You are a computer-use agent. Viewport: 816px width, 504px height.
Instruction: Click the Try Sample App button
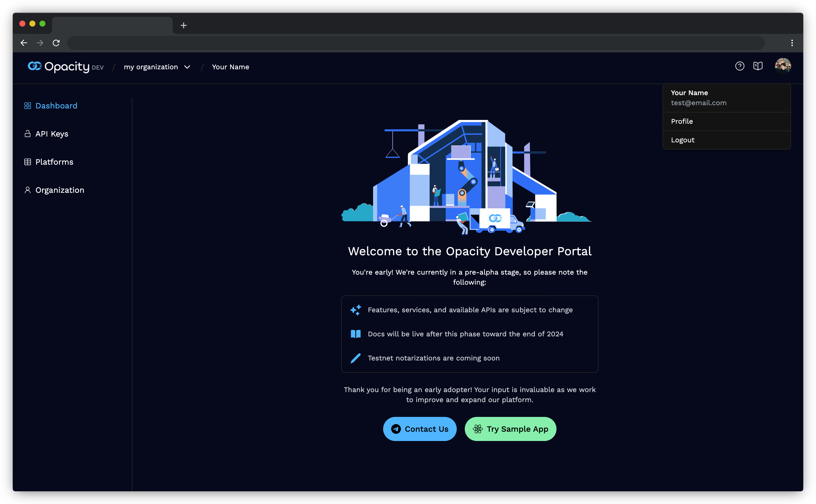coord(510,429)
